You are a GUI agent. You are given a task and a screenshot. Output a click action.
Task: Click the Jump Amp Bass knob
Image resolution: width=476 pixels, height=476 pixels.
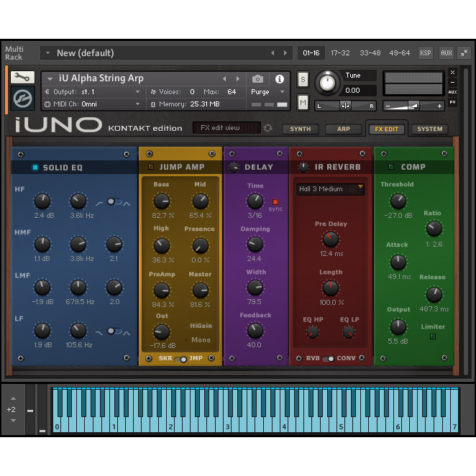(x=162, y=201)
